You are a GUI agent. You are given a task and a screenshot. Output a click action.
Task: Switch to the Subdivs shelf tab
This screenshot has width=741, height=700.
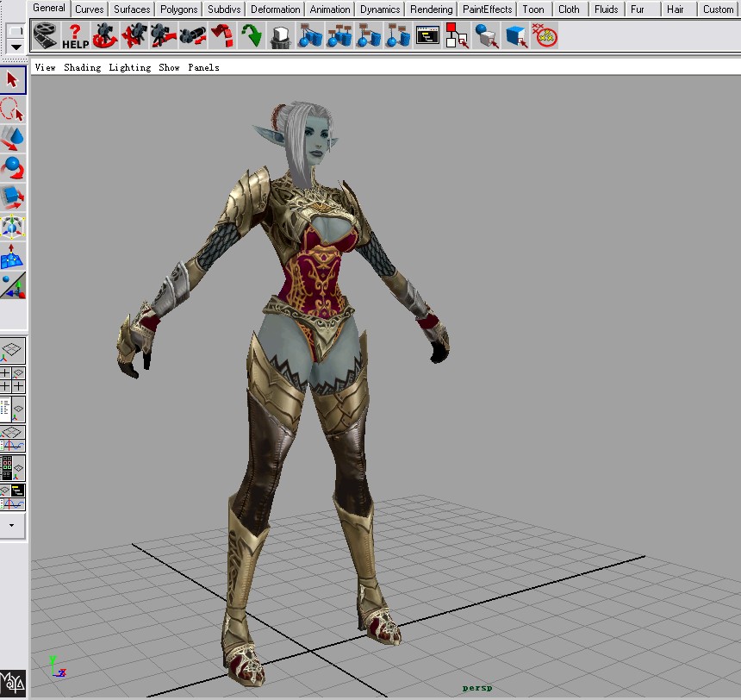pos(224,9)
